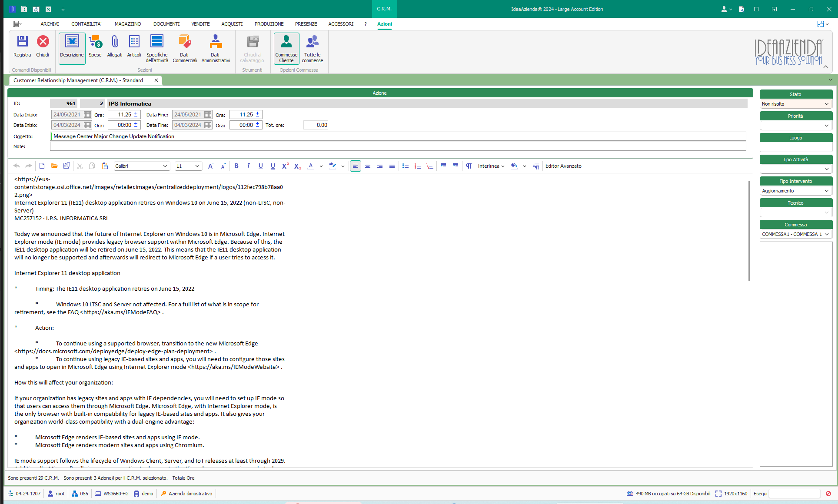Increase paragraph indent
838x504 pixels.
(x=456, y=166)
